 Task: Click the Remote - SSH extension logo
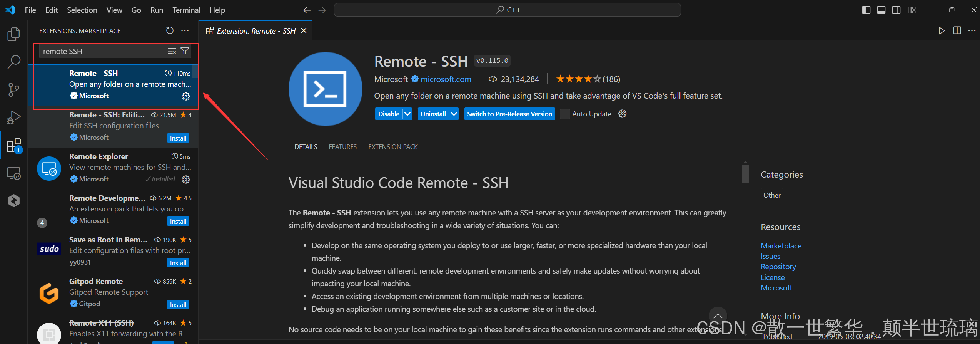pyautogui.click(x=325, y=89)
